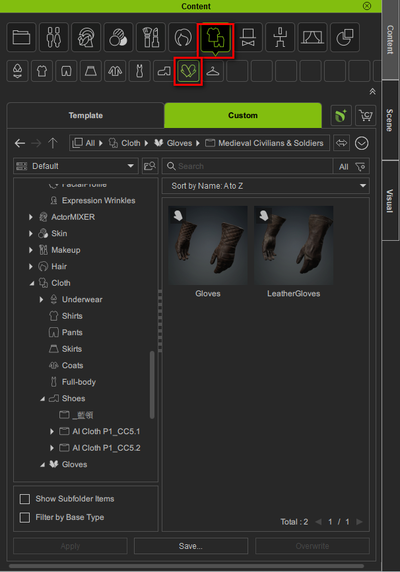Select the Skin category icon
Viewport: 400px width, 572px height.
118,37
